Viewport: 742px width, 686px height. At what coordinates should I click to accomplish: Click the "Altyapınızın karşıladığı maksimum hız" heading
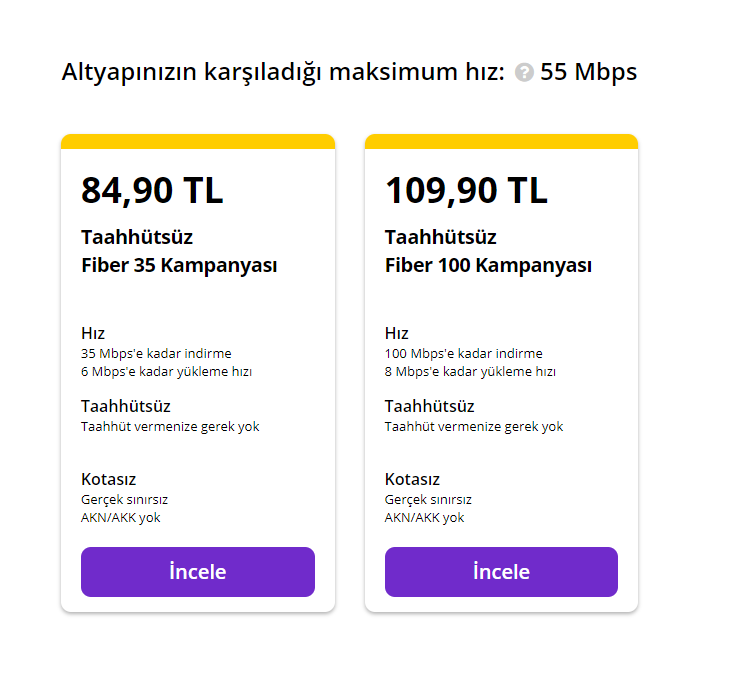click(282, 72)
